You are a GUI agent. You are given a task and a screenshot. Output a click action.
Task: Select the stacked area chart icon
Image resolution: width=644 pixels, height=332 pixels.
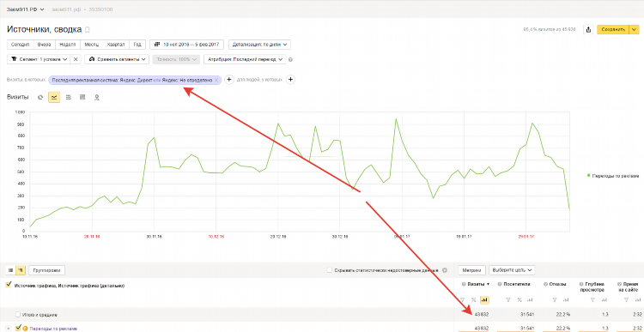pyautogui.click(x=69, y=97)
